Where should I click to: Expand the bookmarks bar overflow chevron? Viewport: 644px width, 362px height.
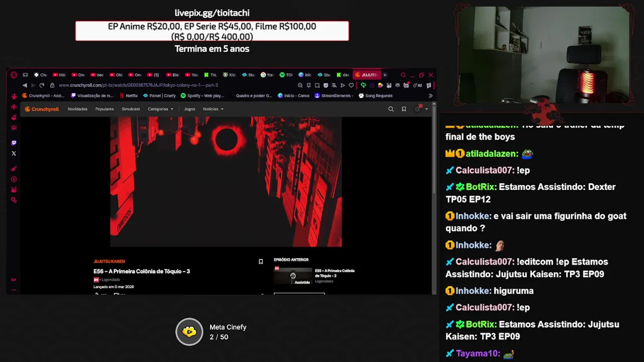(430, 96)
